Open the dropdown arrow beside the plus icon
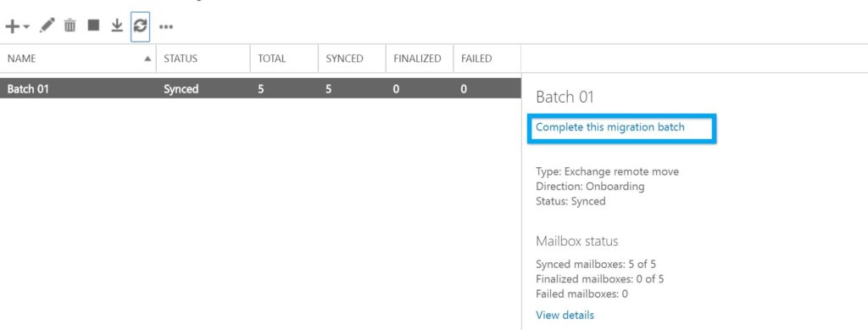The height and width of the screenshot is (330, 868). (x=26, y=26)
